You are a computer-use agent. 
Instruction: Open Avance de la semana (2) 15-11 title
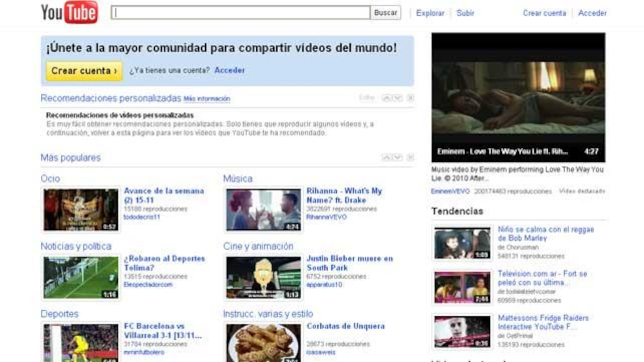pos(164,195)
